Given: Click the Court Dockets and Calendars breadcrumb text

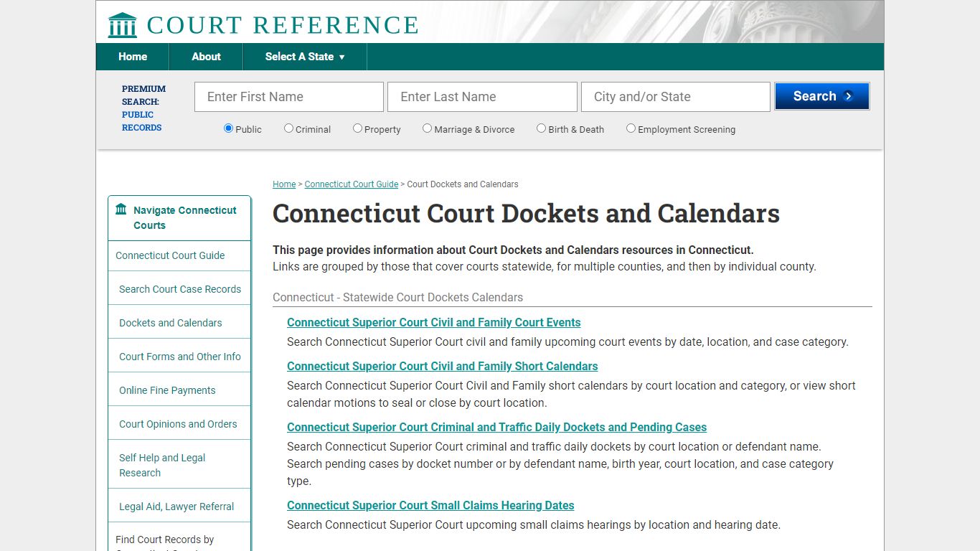Looking at the screenshot, I should click(x=463, y=184).
